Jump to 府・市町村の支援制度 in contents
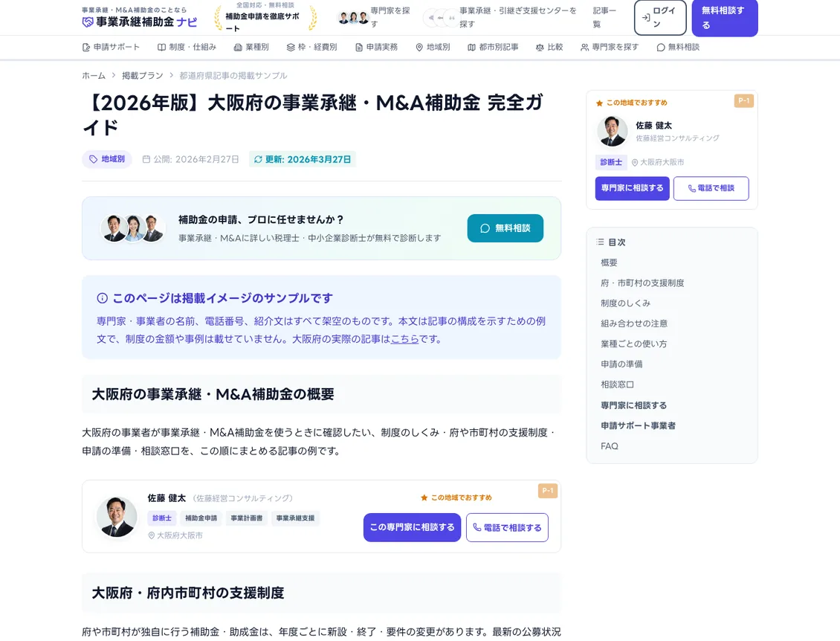The height and width of the screenshot is (641, 840). coord(642,283)
